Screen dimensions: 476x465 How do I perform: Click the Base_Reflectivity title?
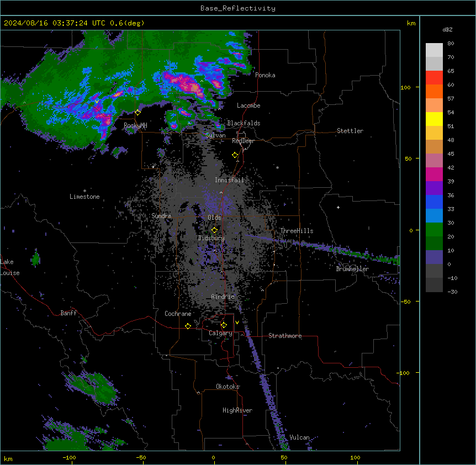pos(238,8)
